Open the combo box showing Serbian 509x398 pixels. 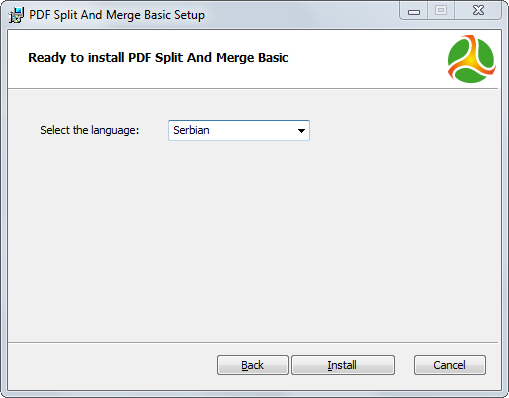(239, 130)
